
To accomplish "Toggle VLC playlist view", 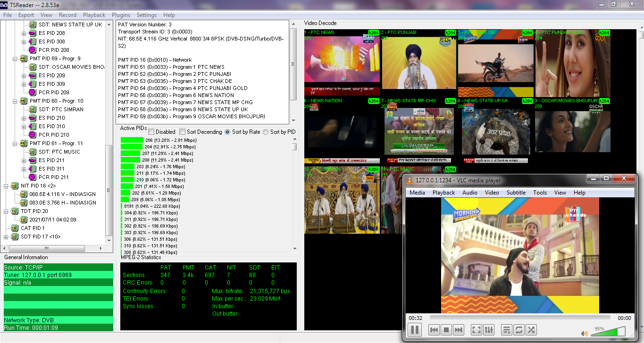I will (507, 330).
